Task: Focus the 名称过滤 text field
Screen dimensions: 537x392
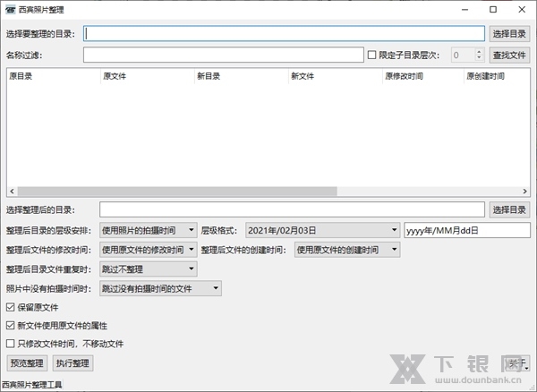Action: pyautogui.click(x=223, y=55)
